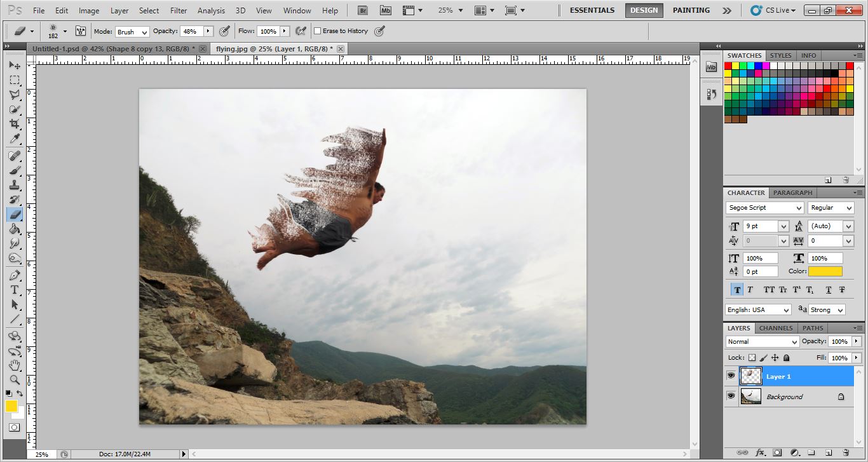Select the Clone Stamp tool
The image size is (868, 462).
(x=15, y=185)
